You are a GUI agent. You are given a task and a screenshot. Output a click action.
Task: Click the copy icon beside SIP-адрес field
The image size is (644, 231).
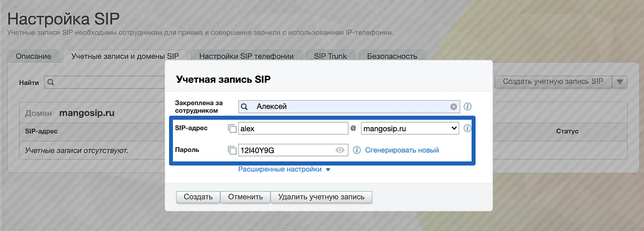point(232,129)
